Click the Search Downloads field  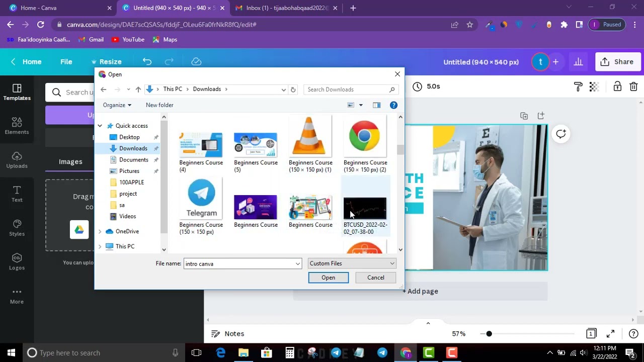tap(350, 89)
